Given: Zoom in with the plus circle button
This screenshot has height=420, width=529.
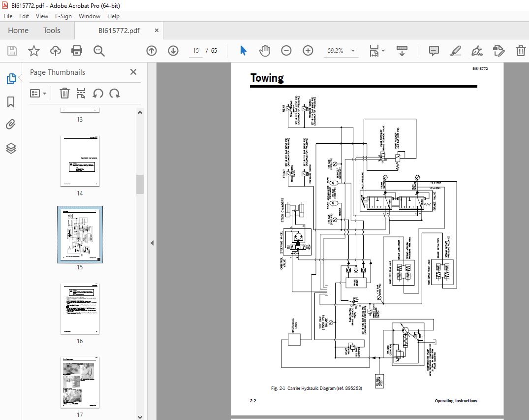Looking at the screenshot, I should coord(308,51).
